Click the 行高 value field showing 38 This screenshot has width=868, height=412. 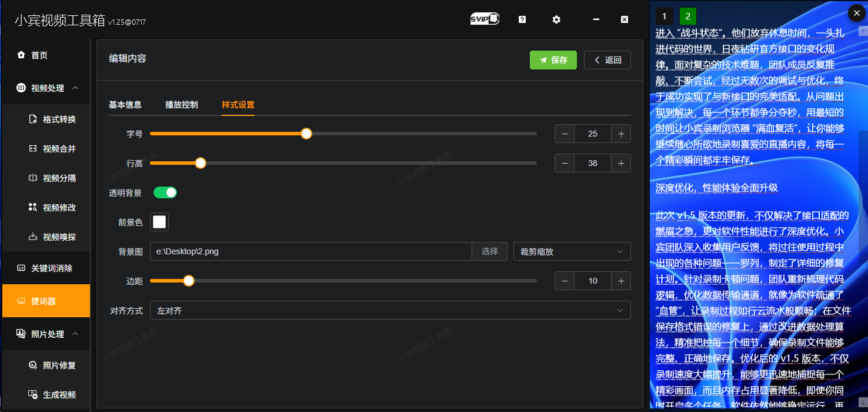(x=593, y=163)
